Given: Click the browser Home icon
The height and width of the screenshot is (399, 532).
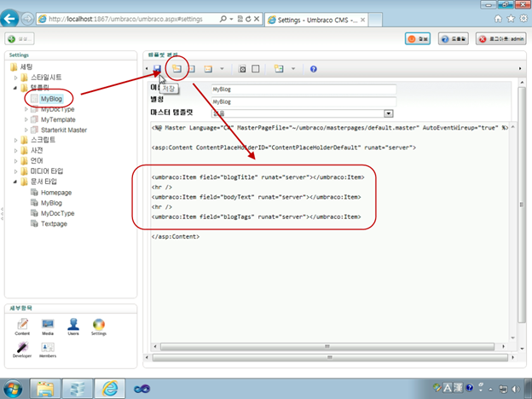Looking at the screenshot, I should [x=498, y=19].
